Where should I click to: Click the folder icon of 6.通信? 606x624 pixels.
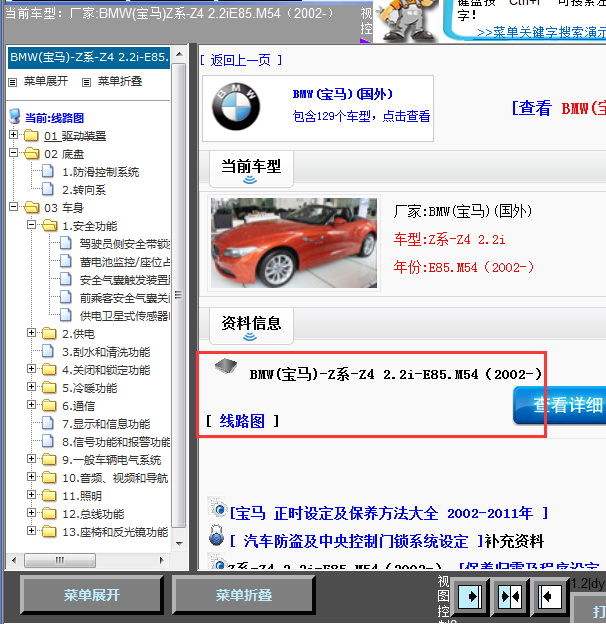tap(49, 406)
